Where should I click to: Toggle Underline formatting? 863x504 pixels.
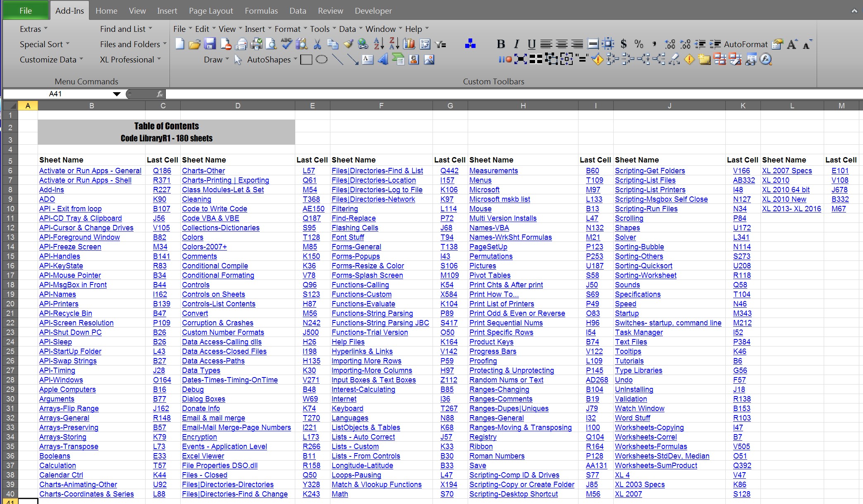coord(531,44)
